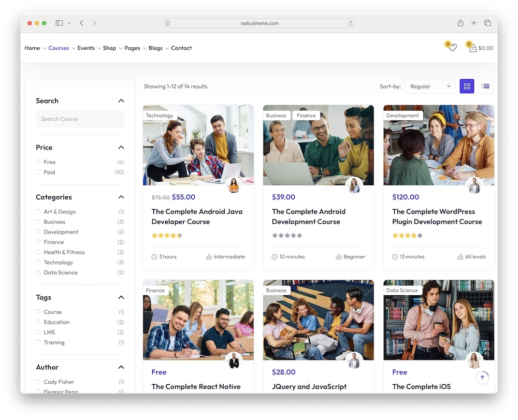The image size is (518, 420).
Task: Open instructor avatar on Android Java course card
Action: (x=234, y=185)
